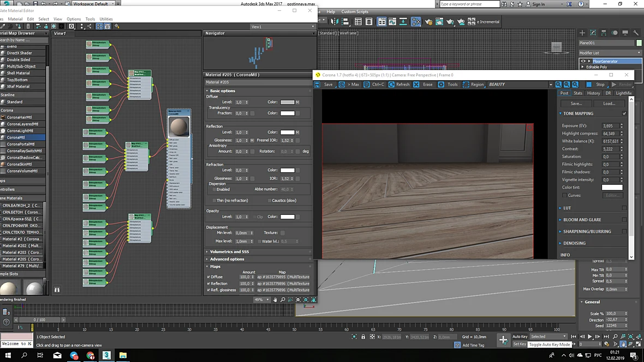Screen dimensions: 644x362
Task: Open the Schematic View icon
Action: [403, 22]
